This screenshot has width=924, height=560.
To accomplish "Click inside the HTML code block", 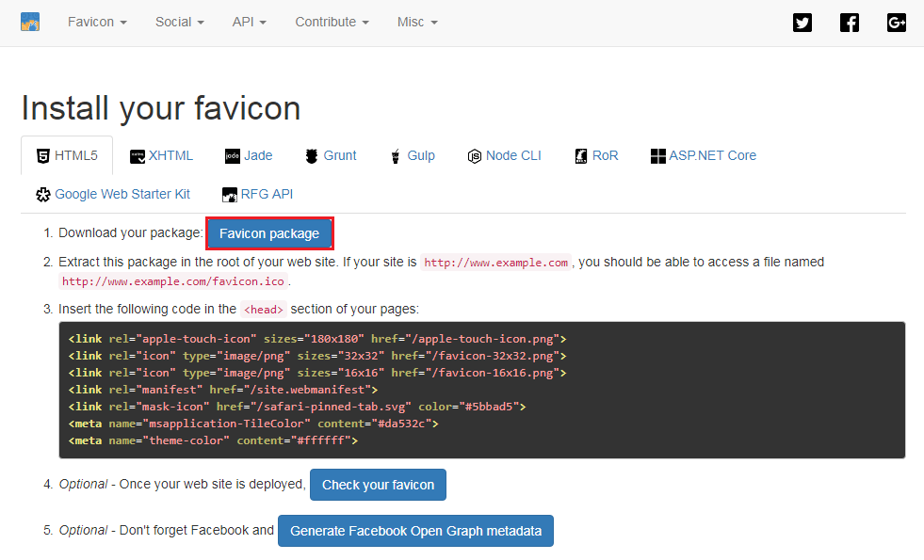I will pyautogui.click(x=481, y=390).
